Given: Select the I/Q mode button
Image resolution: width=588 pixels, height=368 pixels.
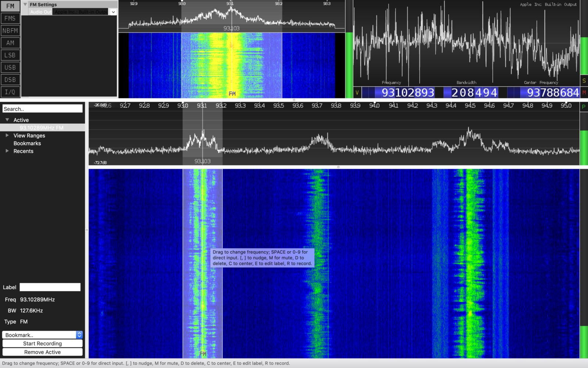Looking at the screenshot, I should coord(10,92).
